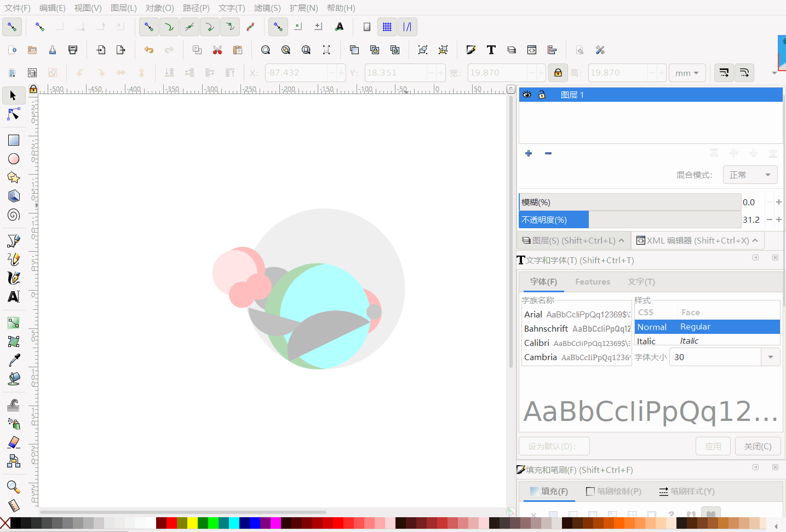Select the Measure ruler tool
The height and width of the screenshot is (532, 786).
coord(14,506)
